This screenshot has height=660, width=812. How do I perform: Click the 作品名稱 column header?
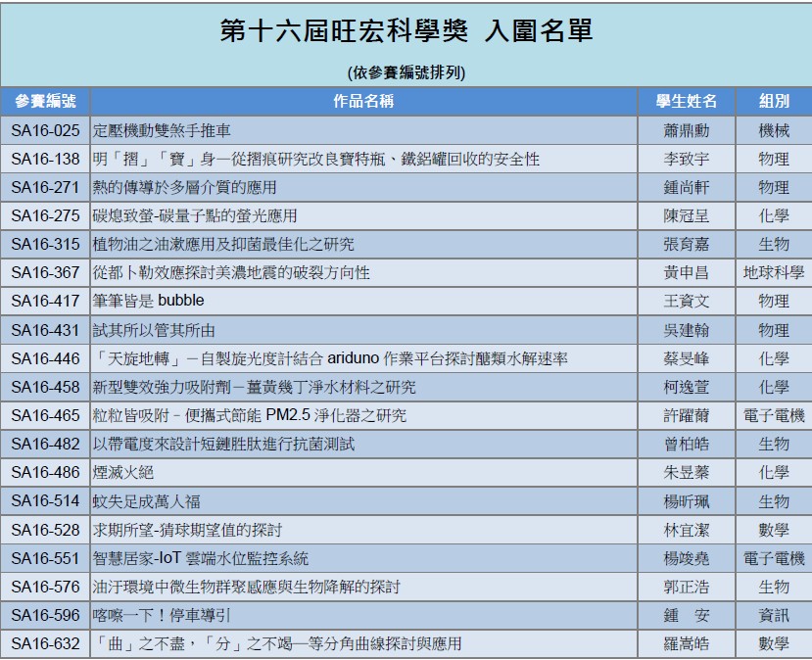tap(363, 101)
